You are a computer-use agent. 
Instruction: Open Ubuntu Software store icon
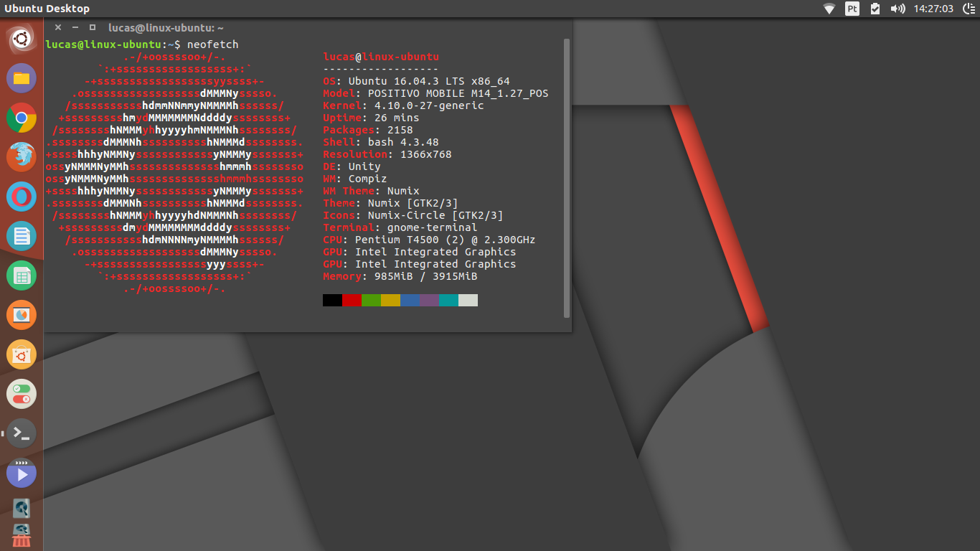click(22, 354)
